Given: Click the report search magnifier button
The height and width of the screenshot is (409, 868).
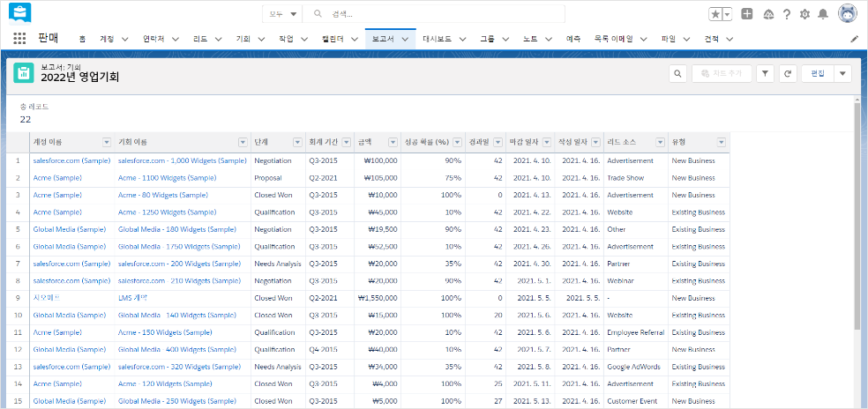Looking at the screenshot, I should 677,74.
